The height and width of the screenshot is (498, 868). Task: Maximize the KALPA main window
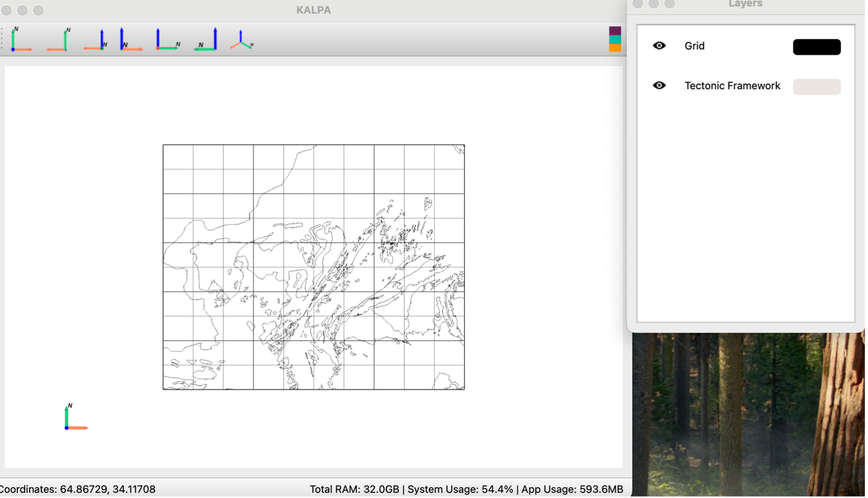pyautogui.click(x=39, y=11)
